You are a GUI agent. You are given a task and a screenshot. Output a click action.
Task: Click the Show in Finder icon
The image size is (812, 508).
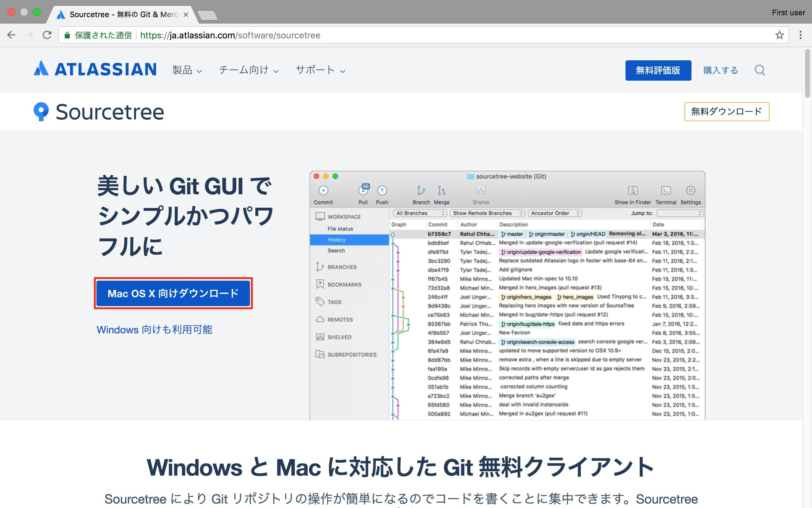pyautogui.click(x=633, y=190)
